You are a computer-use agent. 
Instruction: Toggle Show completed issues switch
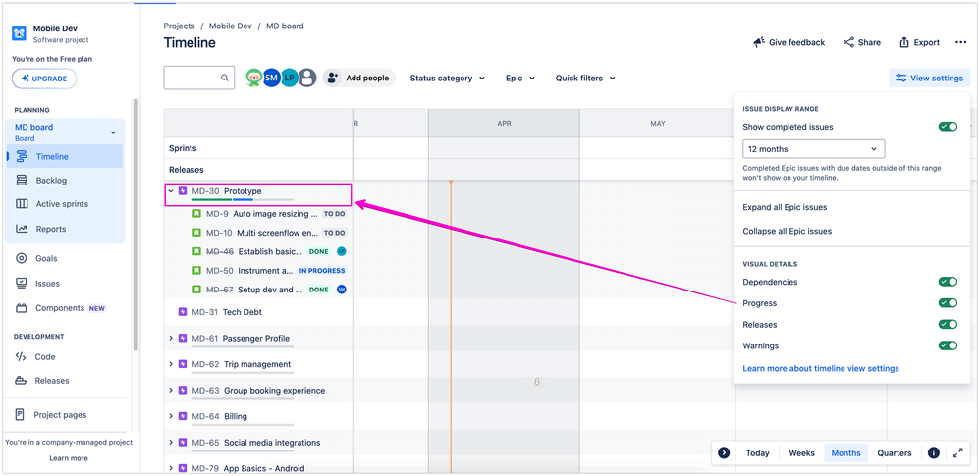click(948, 127)
